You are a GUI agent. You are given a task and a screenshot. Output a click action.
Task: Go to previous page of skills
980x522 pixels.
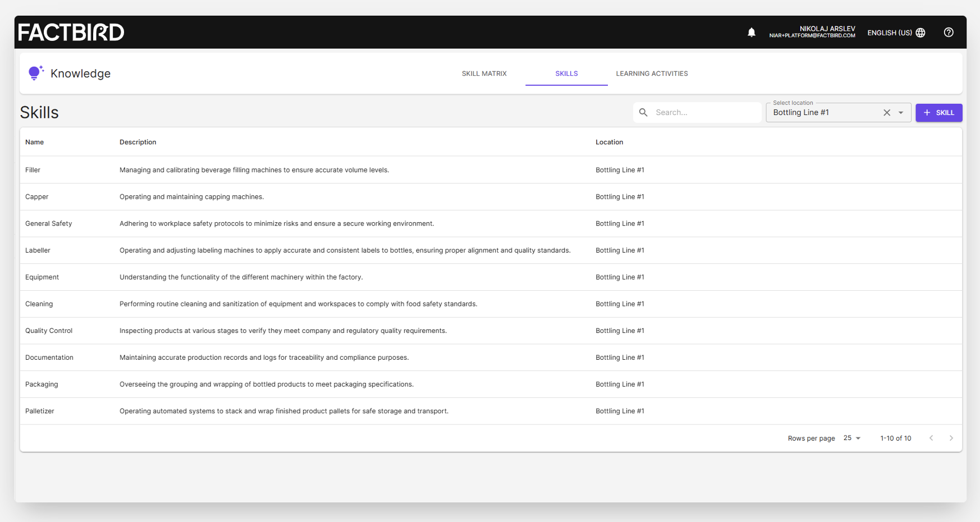point(931,438)
